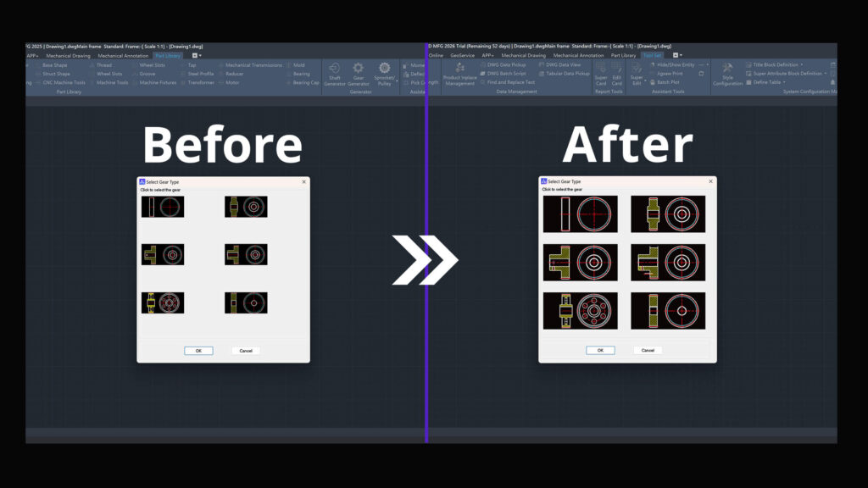Click the Jigsaw Print tool
The width and height of the screenshot is (868, 488).
click(669, 74)
